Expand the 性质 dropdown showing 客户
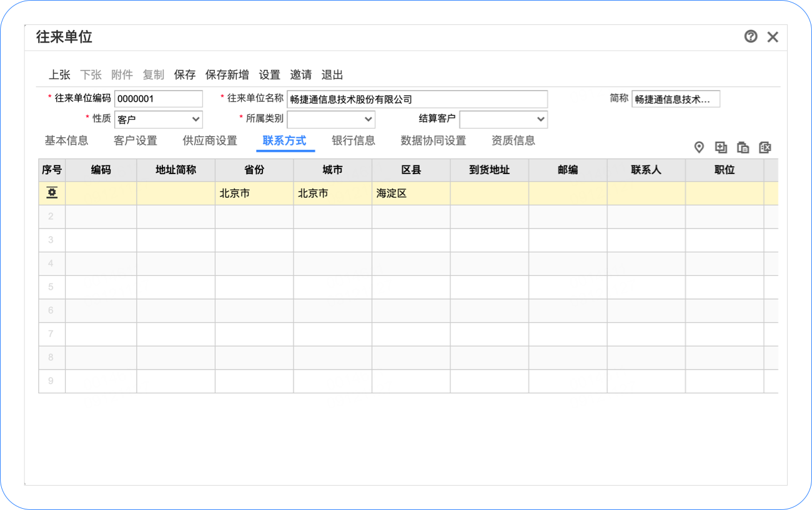This screenshot has height=510, width=812. click(x=159, y=119)
